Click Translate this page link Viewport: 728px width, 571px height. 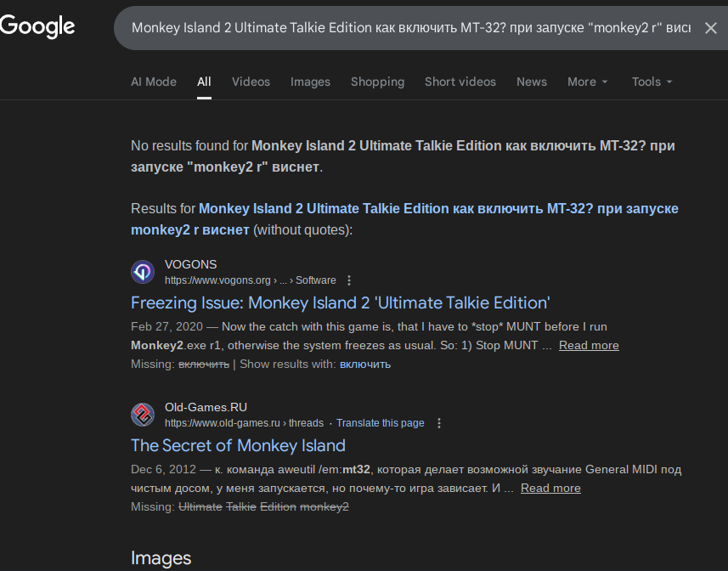click(x=381, y=423)
